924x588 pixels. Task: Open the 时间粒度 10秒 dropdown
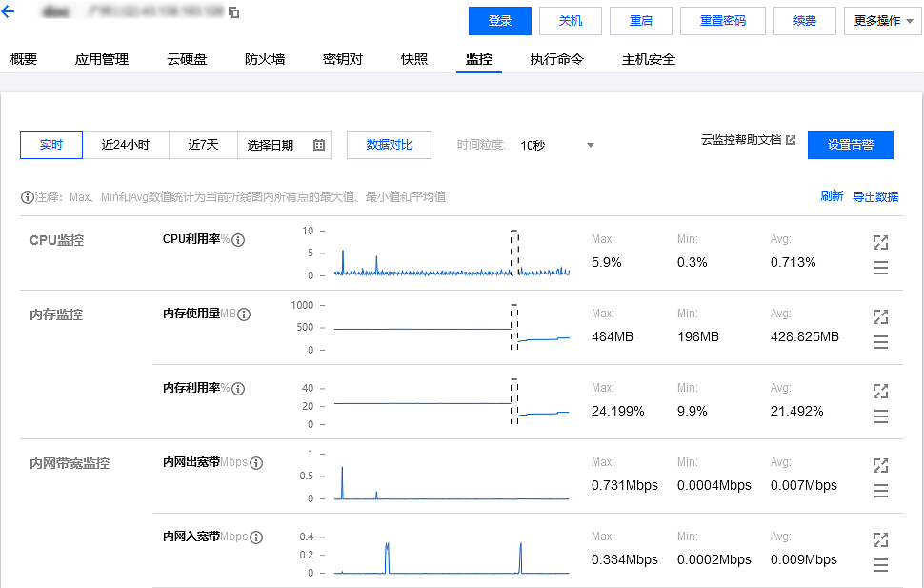557,145
